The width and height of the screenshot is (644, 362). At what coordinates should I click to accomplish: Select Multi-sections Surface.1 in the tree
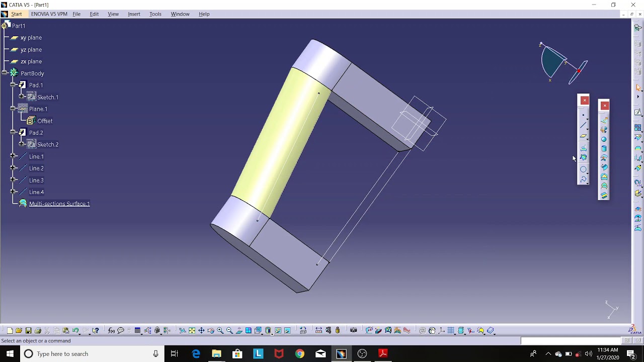click(59, 204)
